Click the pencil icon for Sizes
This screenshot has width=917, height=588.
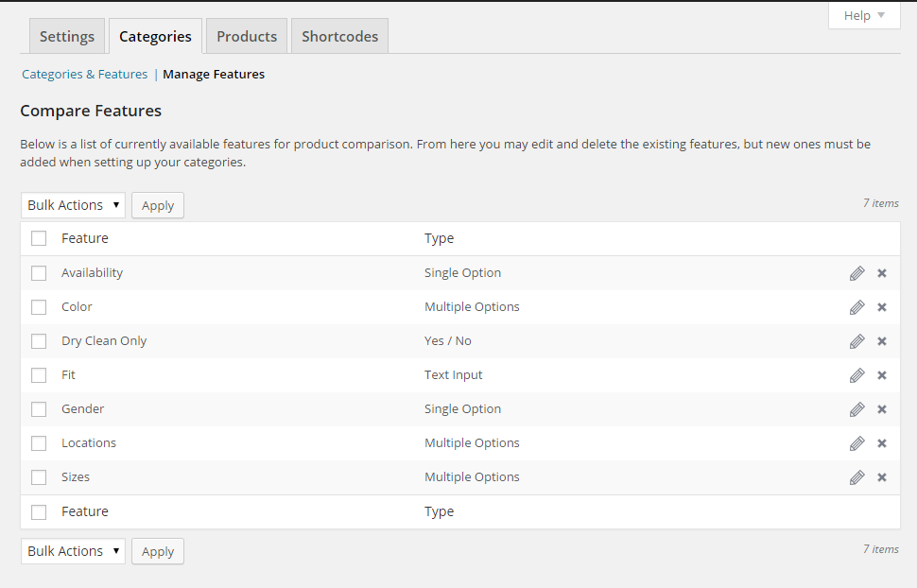click(x=856, y=477)
